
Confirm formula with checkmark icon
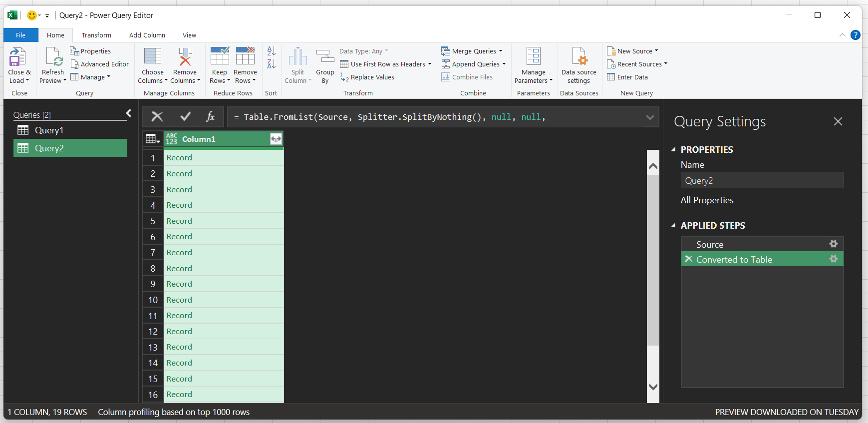click(x=185, y=117)
